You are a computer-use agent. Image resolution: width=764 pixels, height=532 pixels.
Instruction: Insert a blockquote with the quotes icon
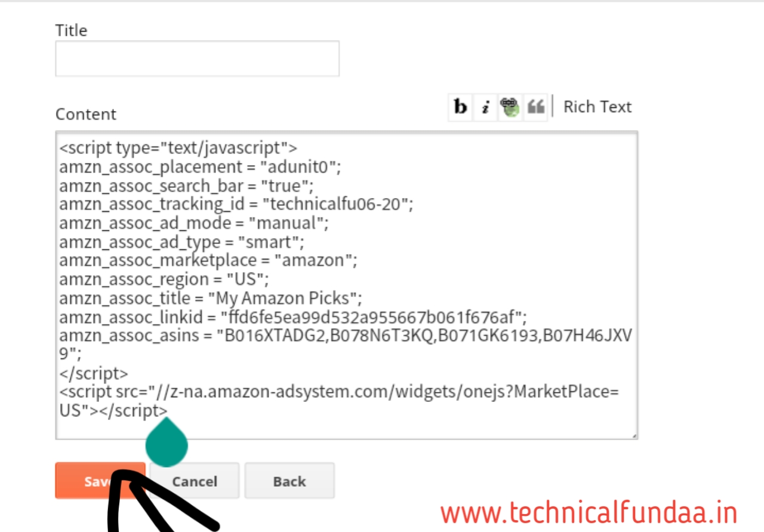tap(535, 107)
